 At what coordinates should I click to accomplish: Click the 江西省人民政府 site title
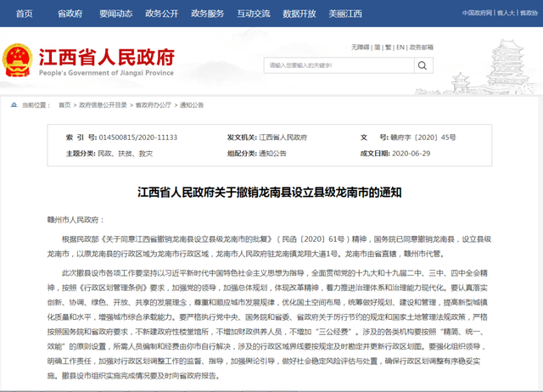107,57
